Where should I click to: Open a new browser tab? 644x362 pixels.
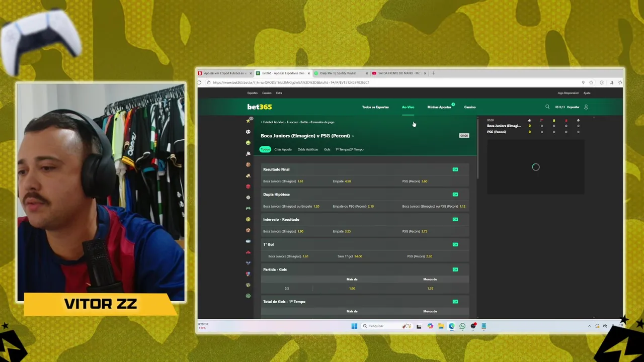(433, 73)
